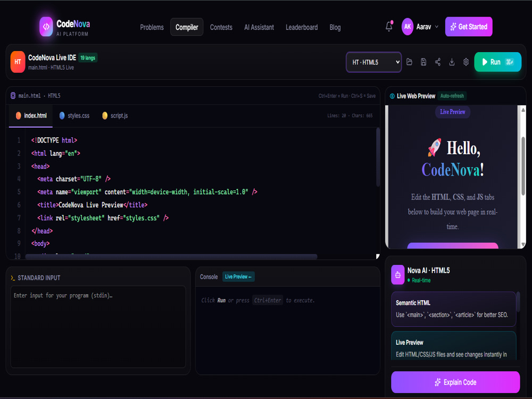Screen dimensions: 532x399
Task: Share code via the share icon
Action: [x=438, y=62]
